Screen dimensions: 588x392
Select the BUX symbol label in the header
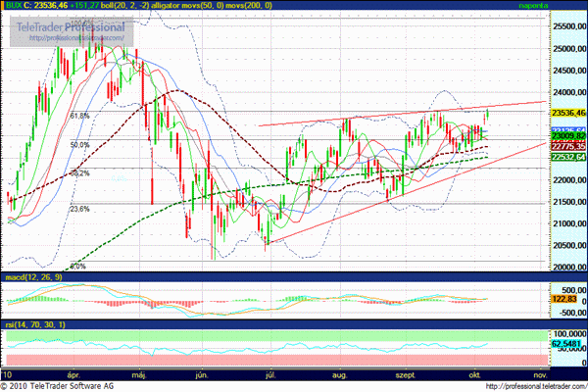15,6
